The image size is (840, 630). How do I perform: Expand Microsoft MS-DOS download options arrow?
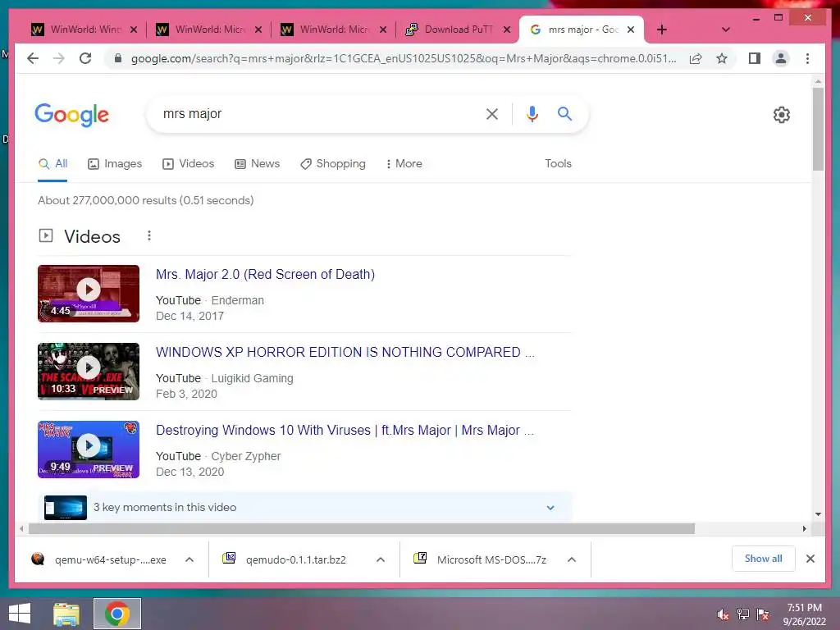tap(572, 559)
